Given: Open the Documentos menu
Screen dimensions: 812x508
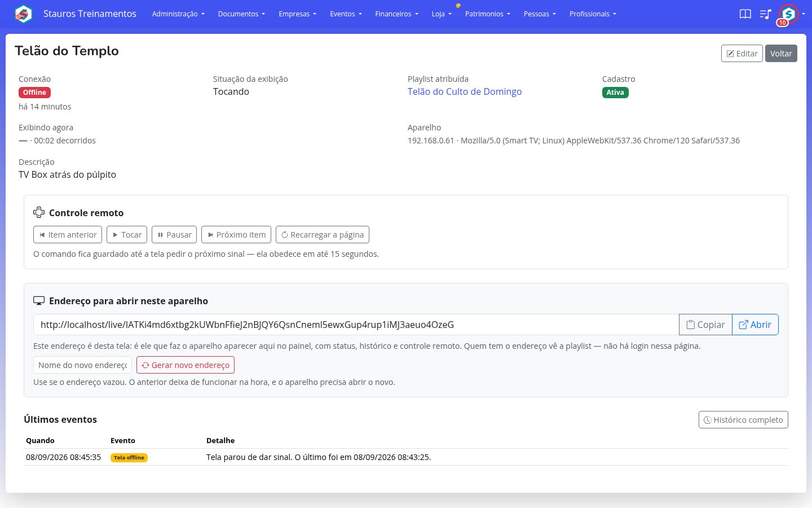Looking at the screenshot, I should coord(241,14).
